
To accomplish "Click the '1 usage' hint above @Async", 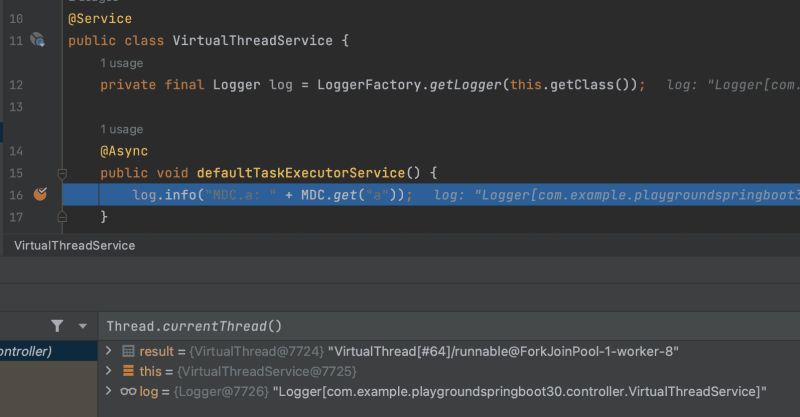I will point(121,130).
